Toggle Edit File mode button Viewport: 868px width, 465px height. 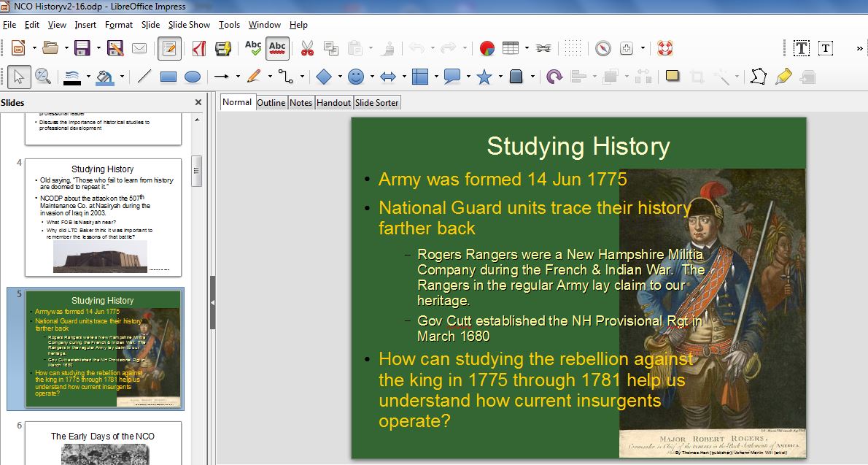(x=169, y=49)
